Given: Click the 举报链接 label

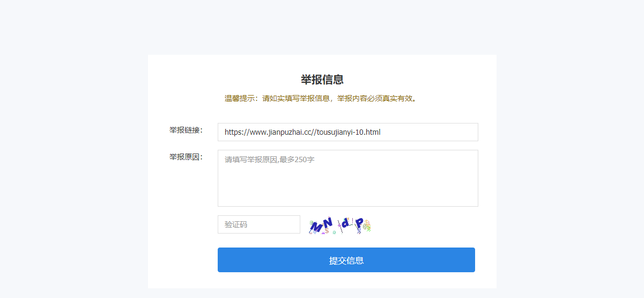Looking at the screenshot, I should pyautogui.click(x=186, y=130).
